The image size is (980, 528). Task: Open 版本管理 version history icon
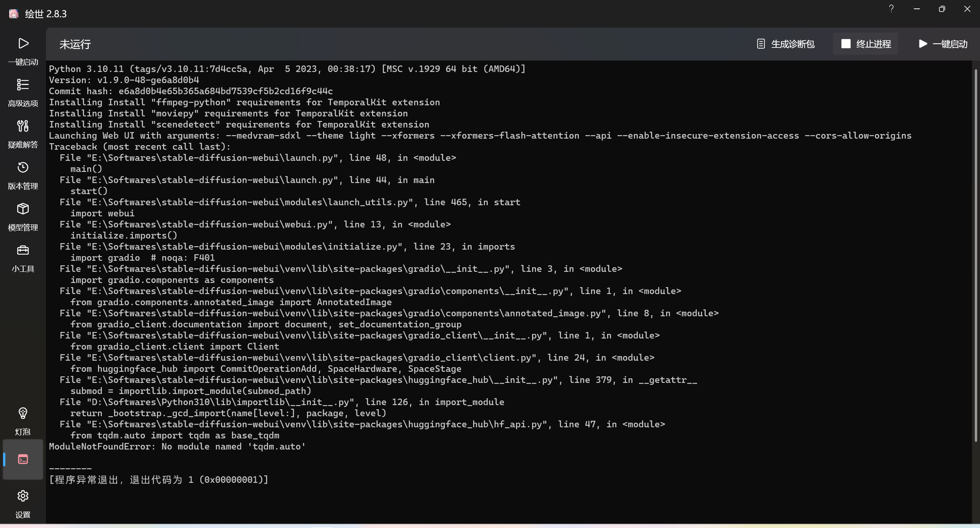point(23,168)
